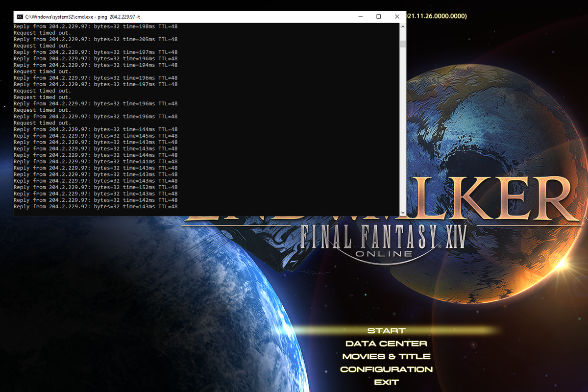Image resolution: width=588 pixels, height=392 pixels.
Task: Click the cmd.exe window title text
Action: click(x=82, y=17)
